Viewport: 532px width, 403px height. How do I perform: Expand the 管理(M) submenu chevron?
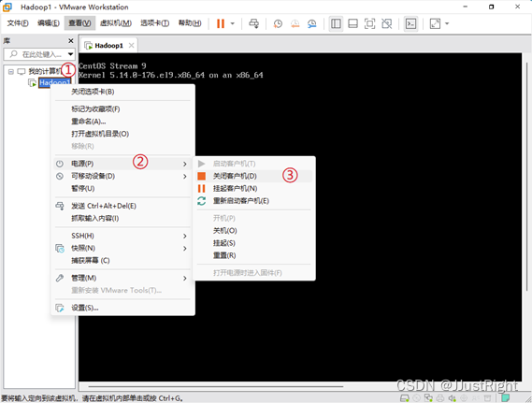point(185,279)
